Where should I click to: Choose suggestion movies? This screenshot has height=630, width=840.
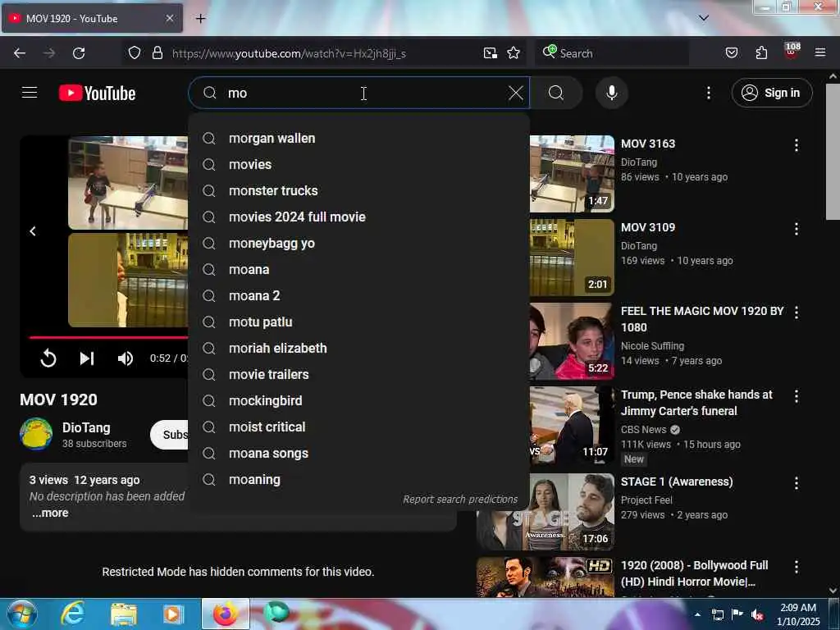[359, 164]
